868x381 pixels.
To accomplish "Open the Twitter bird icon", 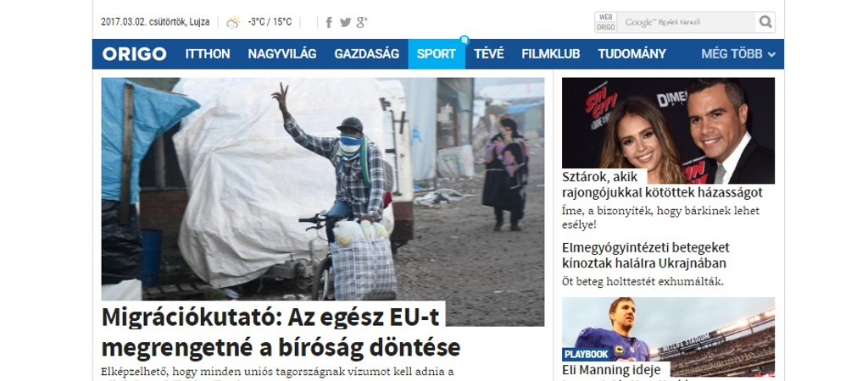I will point(346,22).
